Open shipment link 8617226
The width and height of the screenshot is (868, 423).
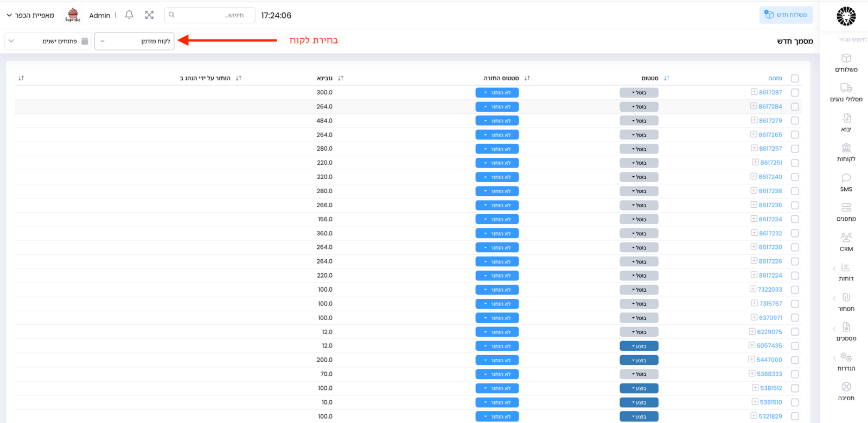click(770, 261)
